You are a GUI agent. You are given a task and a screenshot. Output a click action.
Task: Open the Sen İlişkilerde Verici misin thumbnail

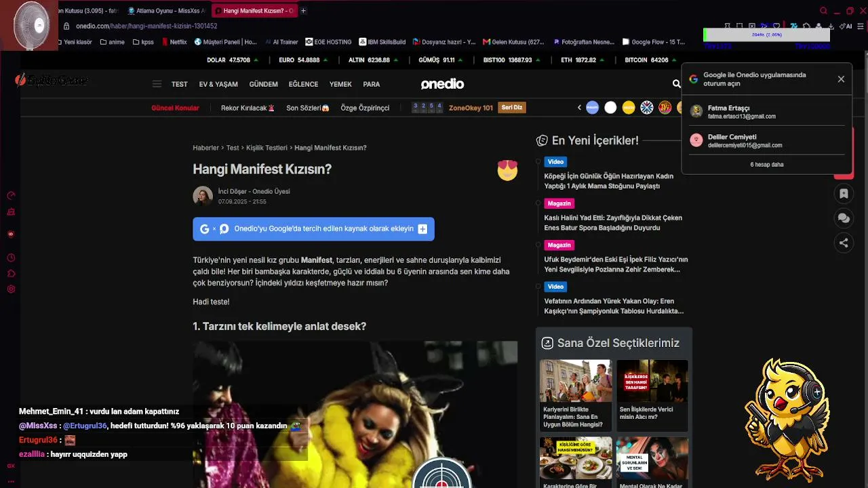coord(652,380)
